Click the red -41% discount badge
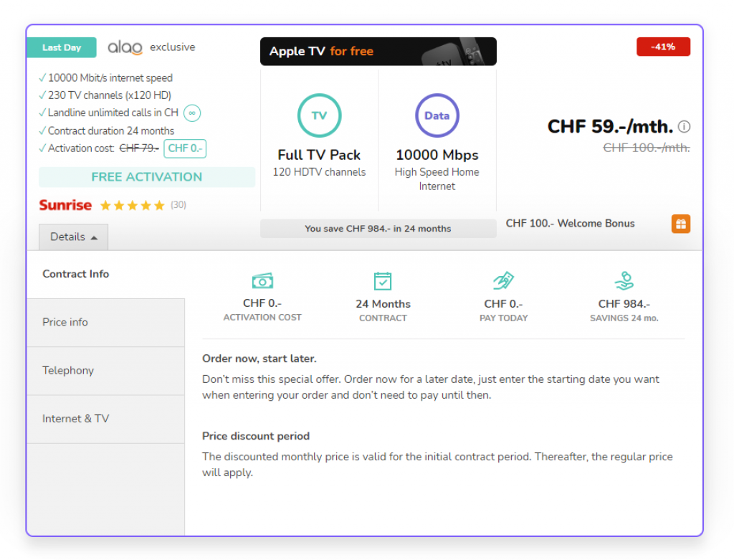734x560 pixels. (x=663, y=47)
